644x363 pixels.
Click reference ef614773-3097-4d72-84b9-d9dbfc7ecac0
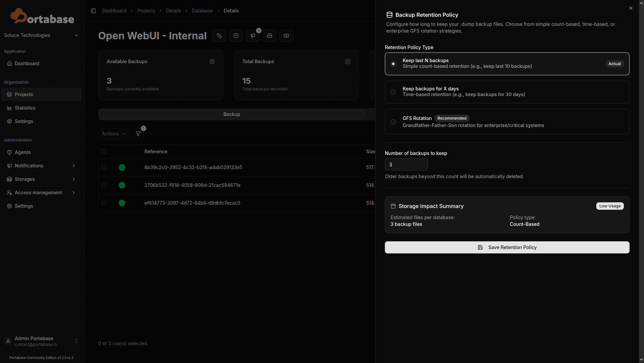pos(192,203)
